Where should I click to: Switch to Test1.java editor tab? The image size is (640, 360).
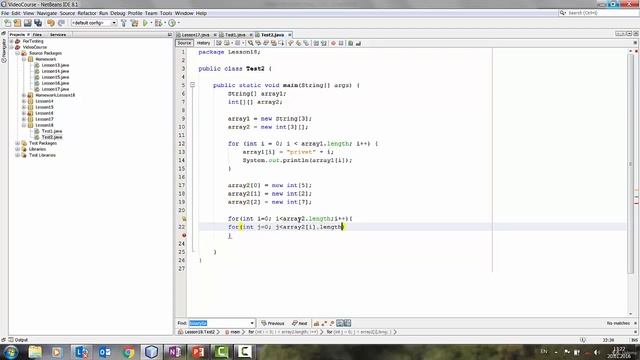(235, 35)
